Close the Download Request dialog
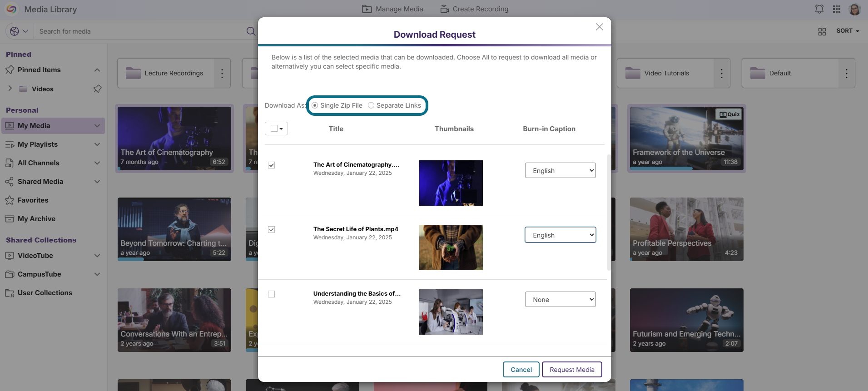Viewport: 868px width, 391px height. tap(600, 27)
